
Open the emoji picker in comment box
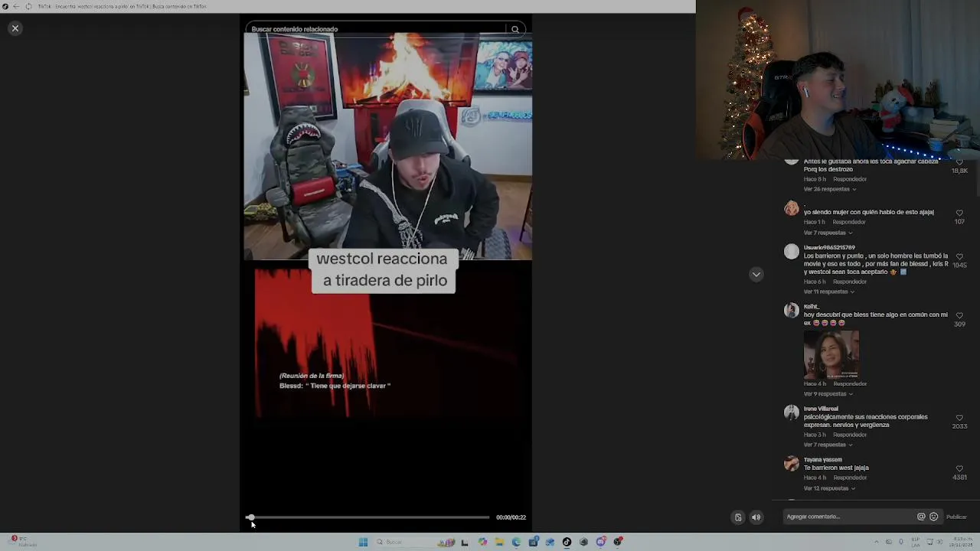click(x=933, y=517)
